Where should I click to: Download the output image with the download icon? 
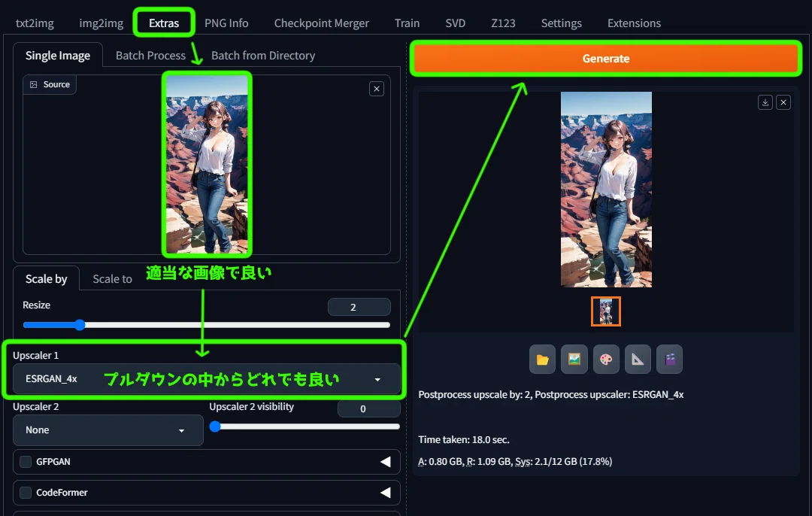pyautogui.click(x=765, y=102)
